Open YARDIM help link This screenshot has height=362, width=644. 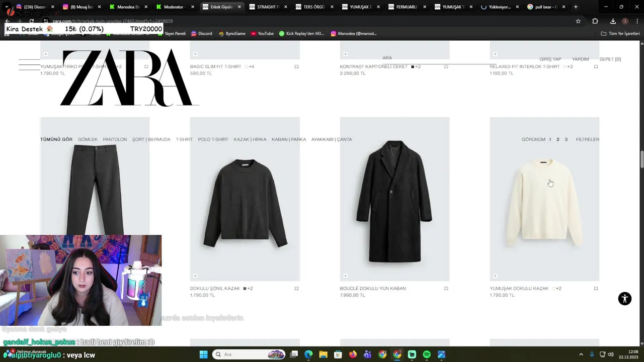(580, 59)
